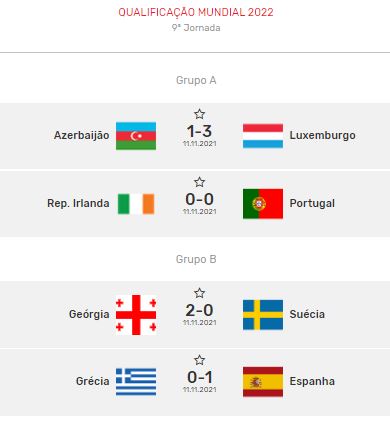
Task: Open the Qualificação Mundial 2022 title link
Action: [x=196, y=12]
